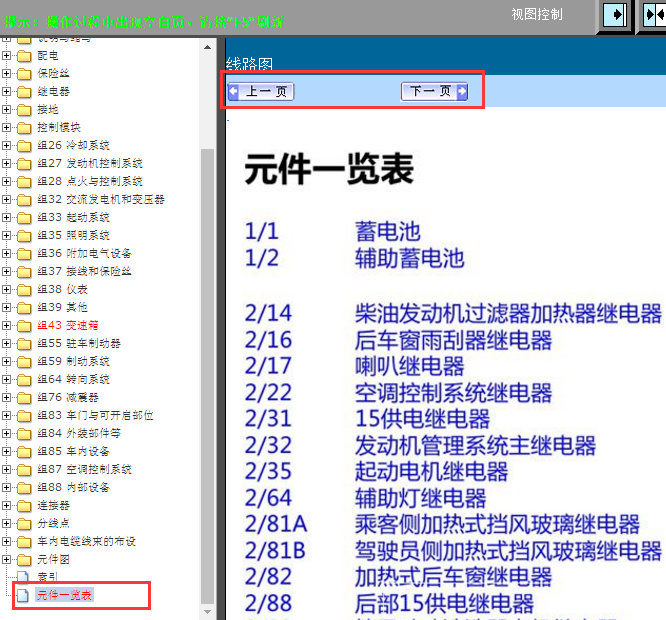The width and height of the screenshot is (666, 620).
Task: Go to next page with 下一页
Action: click(434, 91)
